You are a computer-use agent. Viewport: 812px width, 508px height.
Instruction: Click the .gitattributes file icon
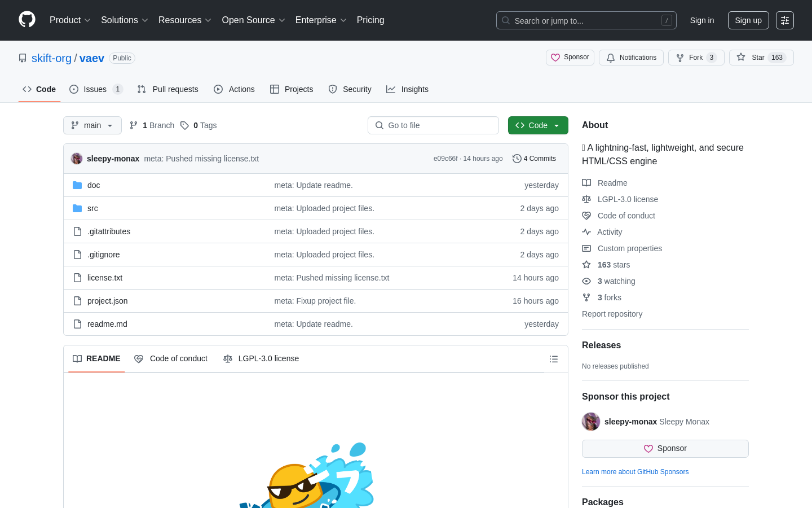pyautogui.click(x=77, y=231)
